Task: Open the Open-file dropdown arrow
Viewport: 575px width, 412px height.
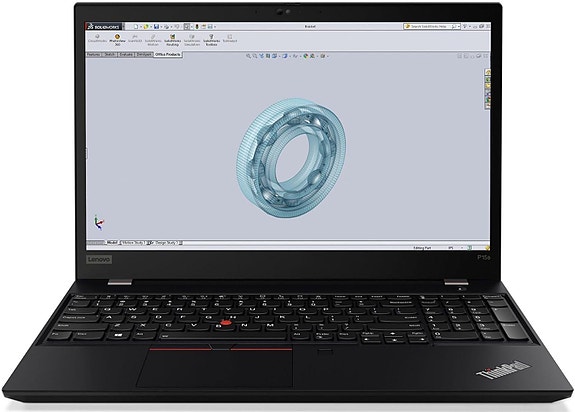Action: tap(151, 26)
